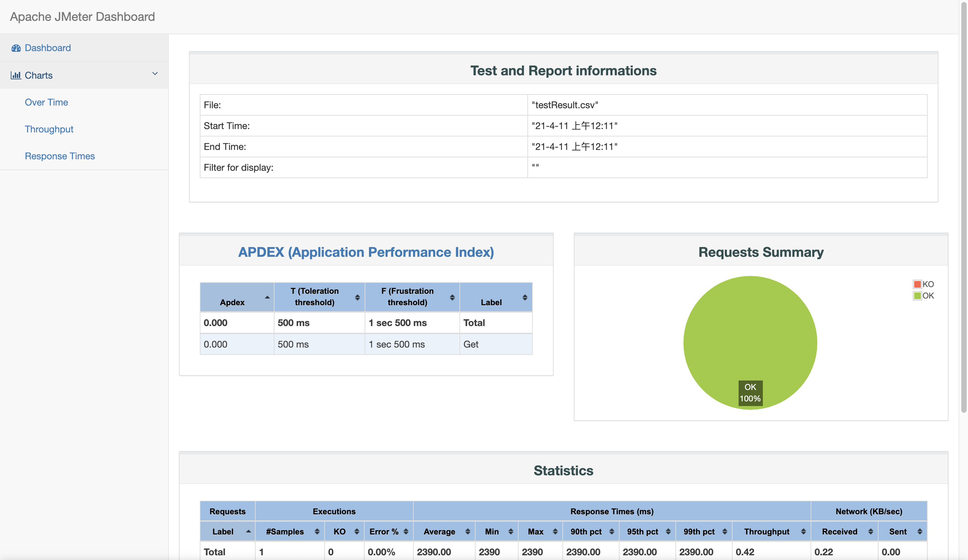Click the Filter for display value cell
This screenshot has width=968, height=560.
(728, 167)
